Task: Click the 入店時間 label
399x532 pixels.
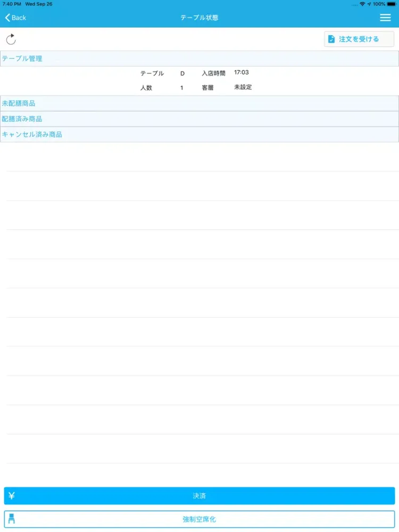Action: (x=213, y=73)
